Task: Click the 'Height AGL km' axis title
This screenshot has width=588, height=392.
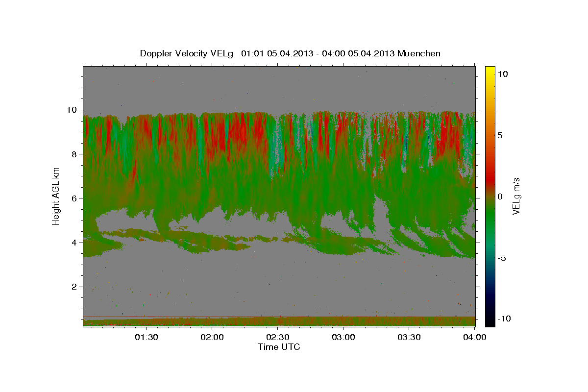Action: pyautogui.click(x=56, y=196)
